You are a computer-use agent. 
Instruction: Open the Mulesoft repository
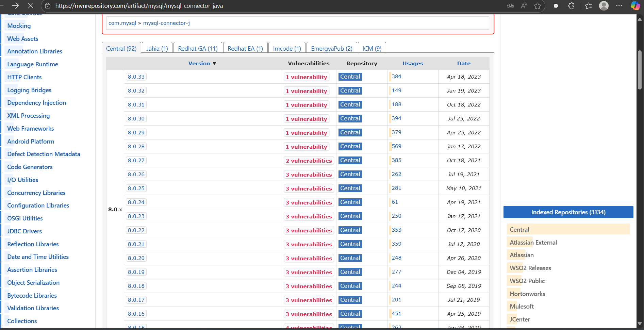pyautogui.click(x=522, y=307)
